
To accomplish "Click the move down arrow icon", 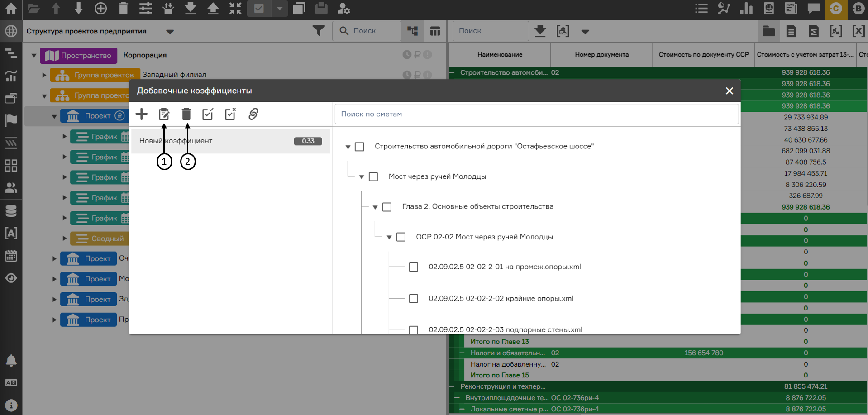I will point(78,9).
